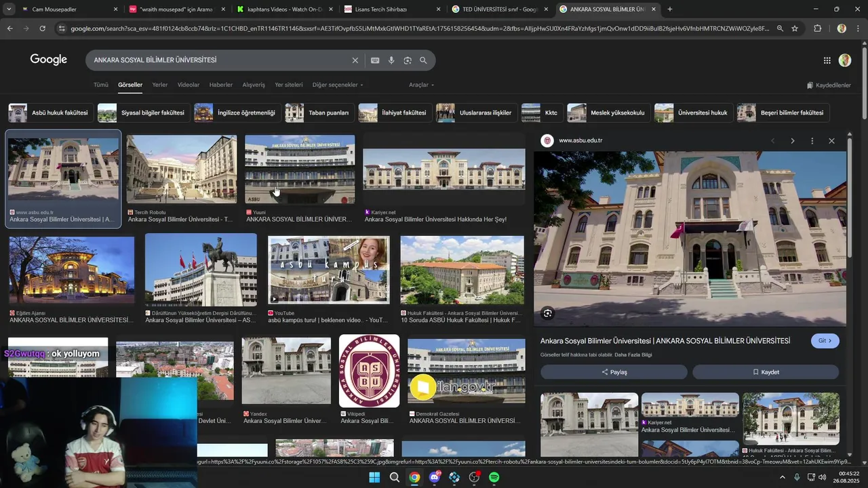The height and width of the screenshot is (488, 868).
Task: Close the image preview panel
Action: [x=831, y=141]
